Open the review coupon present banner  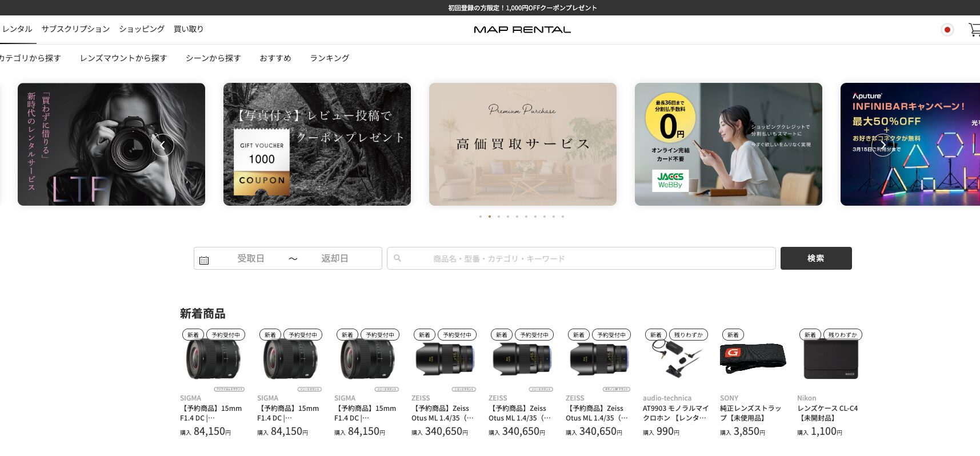pos(317,145)
